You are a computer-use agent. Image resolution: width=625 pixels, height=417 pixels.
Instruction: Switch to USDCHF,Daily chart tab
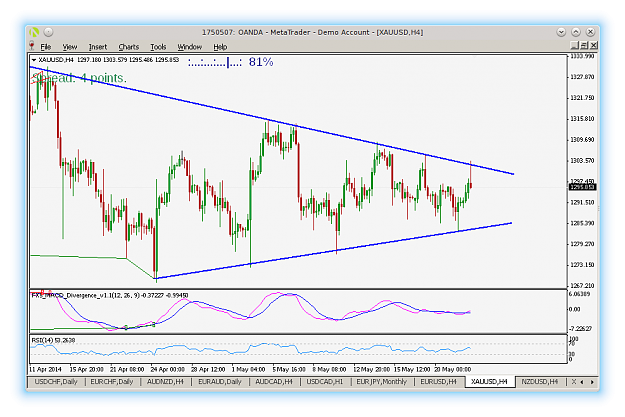coord(56,382)
